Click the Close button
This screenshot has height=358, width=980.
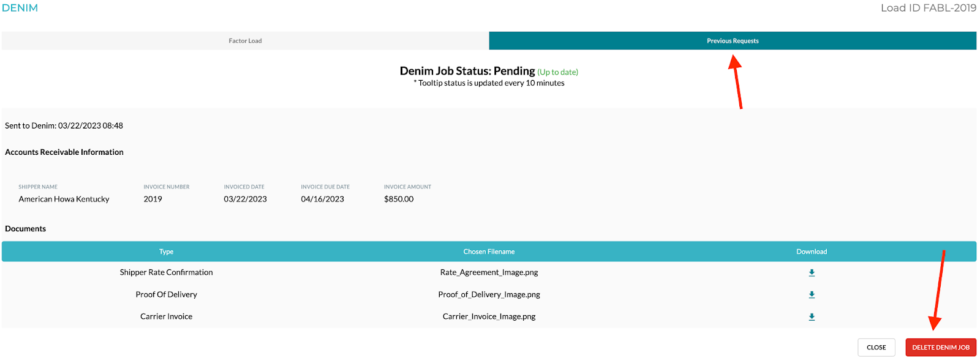coord(876,348)
